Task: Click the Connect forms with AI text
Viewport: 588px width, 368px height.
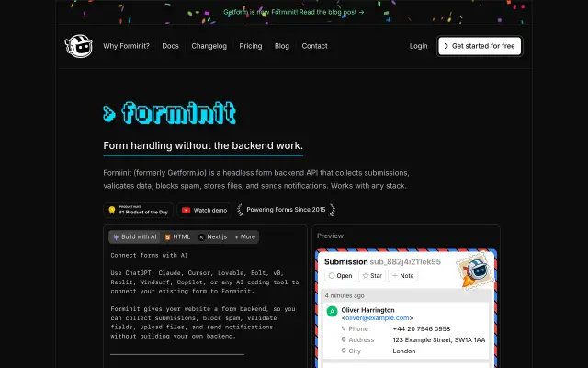Action: (x=149, y=255)
